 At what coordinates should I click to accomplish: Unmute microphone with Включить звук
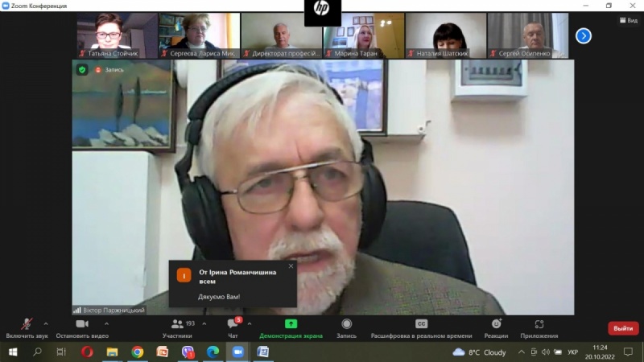[27, 327]
